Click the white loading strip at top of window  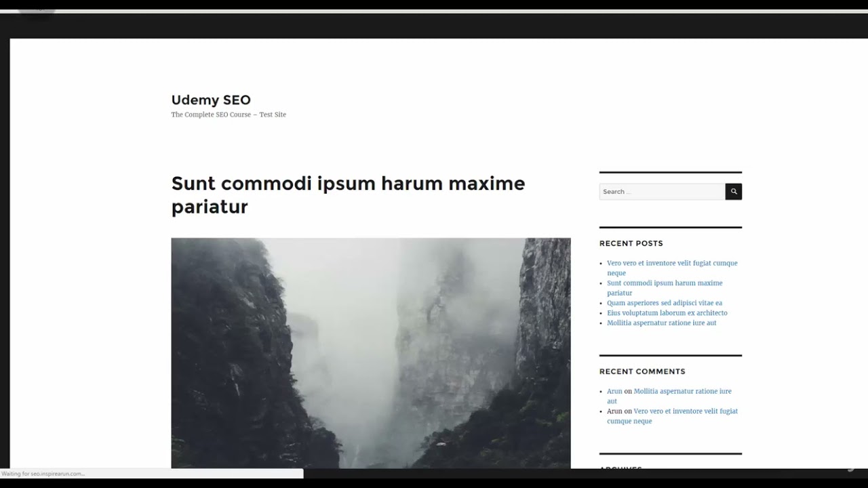point(434,12)
